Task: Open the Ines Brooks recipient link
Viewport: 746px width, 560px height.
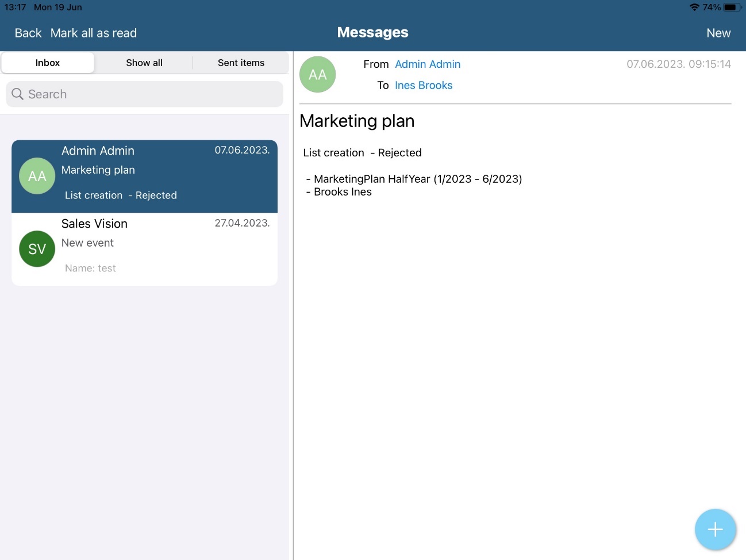Action: (x=424, y=86)
